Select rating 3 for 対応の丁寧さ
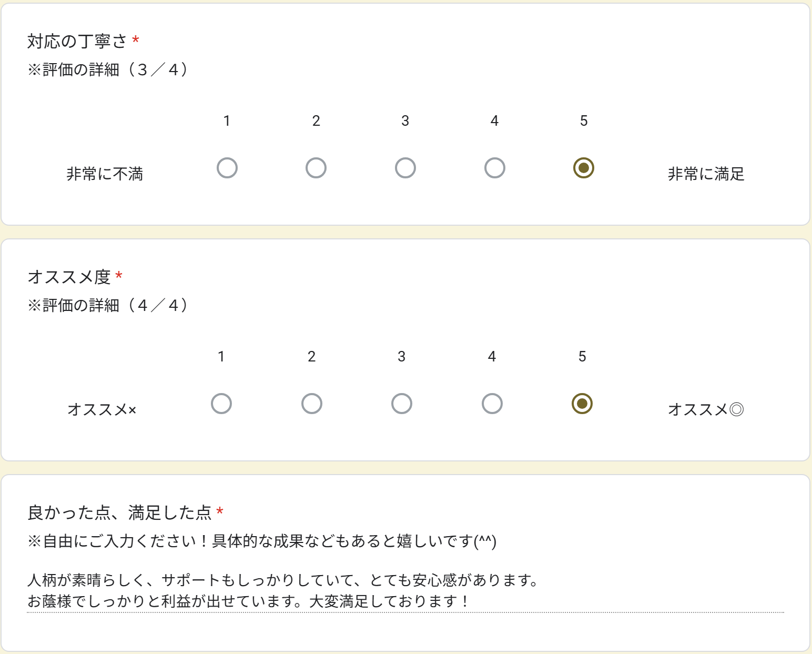Image resolution: width=812 pixels, height=654 pixels. click(x=405, y=168)
